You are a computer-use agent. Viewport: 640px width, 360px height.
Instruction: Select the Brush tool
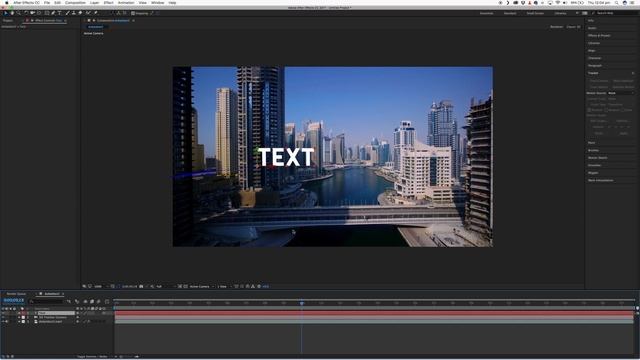click(x=67, y=13)
